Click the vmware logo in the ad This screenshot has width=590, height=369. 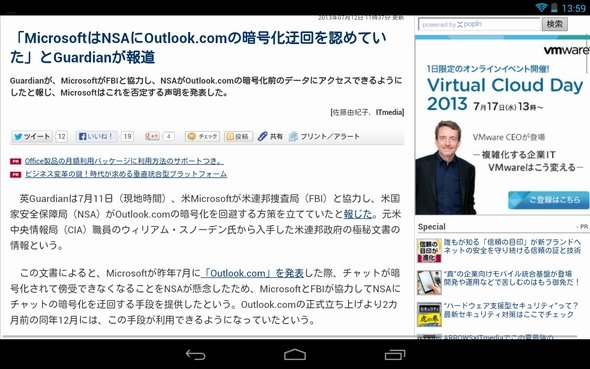[x=566, y=50]
